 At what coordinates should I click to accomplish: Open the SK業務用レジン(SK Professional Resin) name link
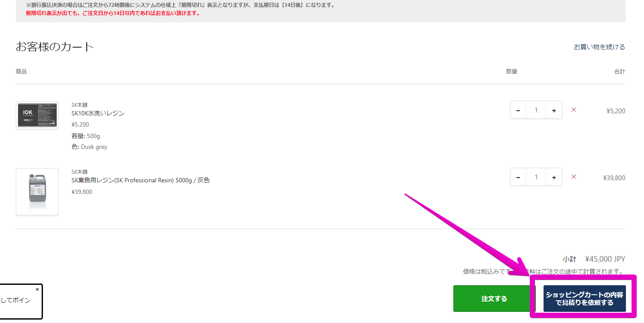pos(140,181)
